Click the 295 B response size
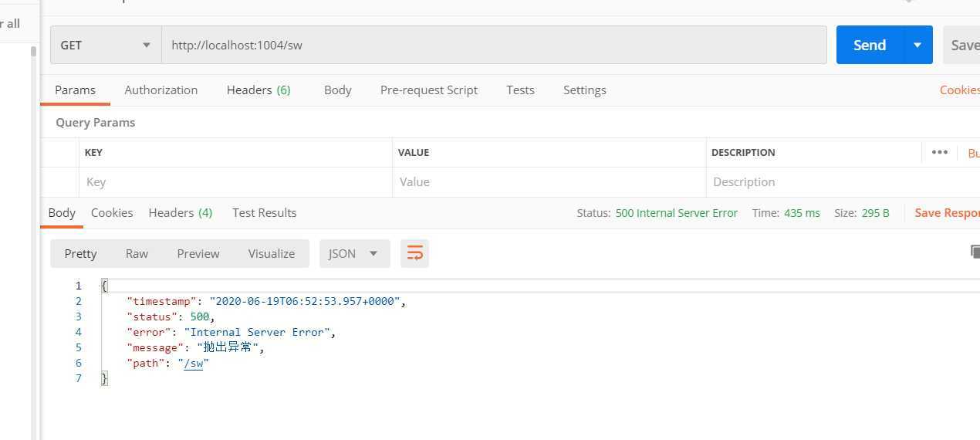This screenshot has width=980, height=440. 875,213
